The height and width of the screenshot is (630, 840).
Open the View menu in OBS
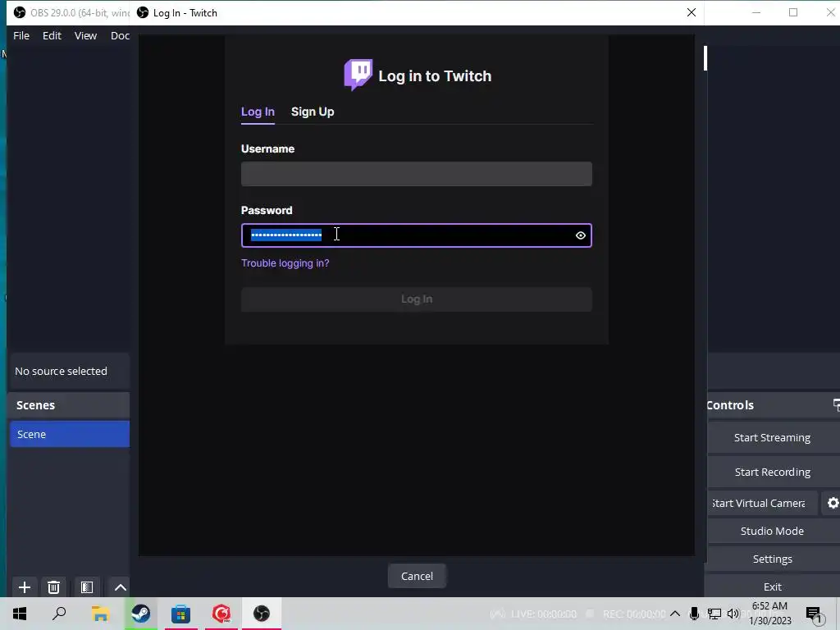[85, 35]
